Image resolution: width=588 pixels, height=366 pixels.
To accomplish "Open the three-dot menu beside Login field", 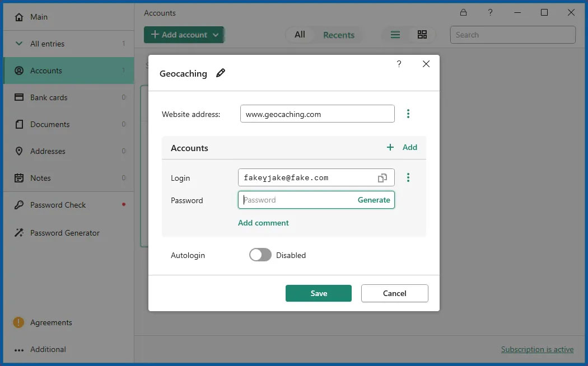I will pos(408,177).
